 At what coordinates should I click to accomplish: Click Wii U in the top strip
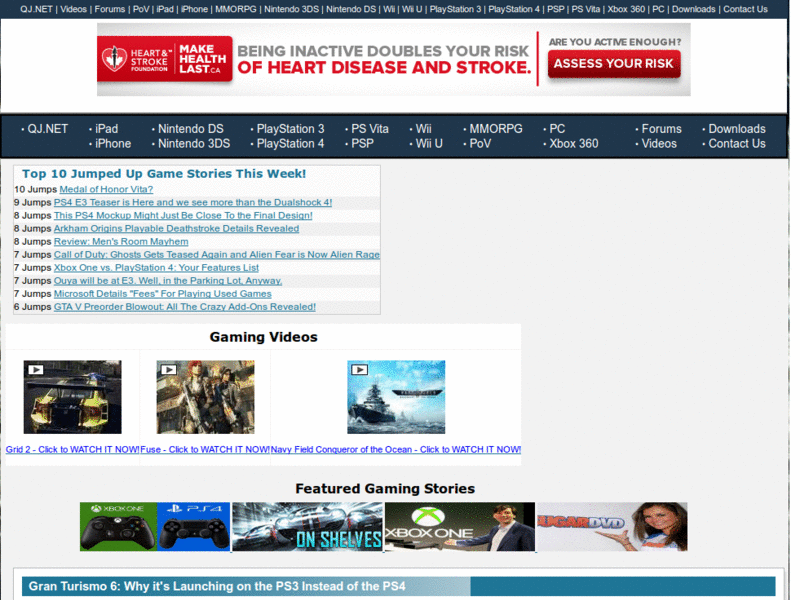pyautogui.click(x=412, y=9)
